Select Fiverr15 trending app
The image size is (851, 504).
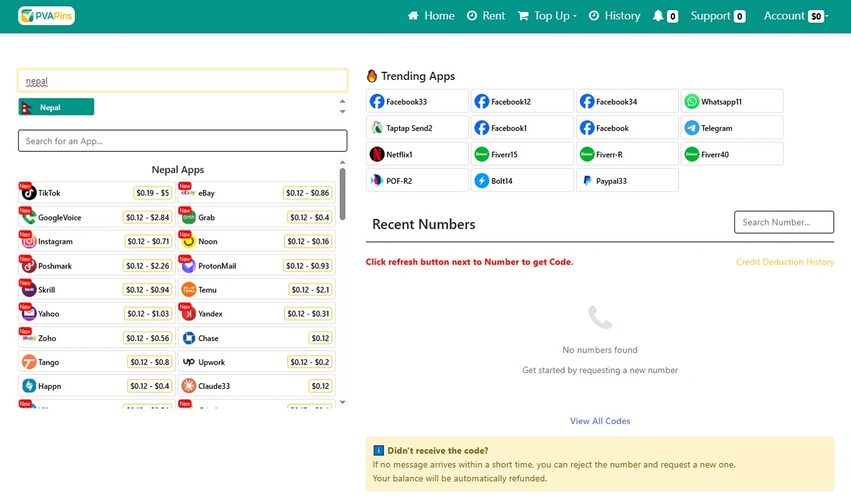click(523, 154)
